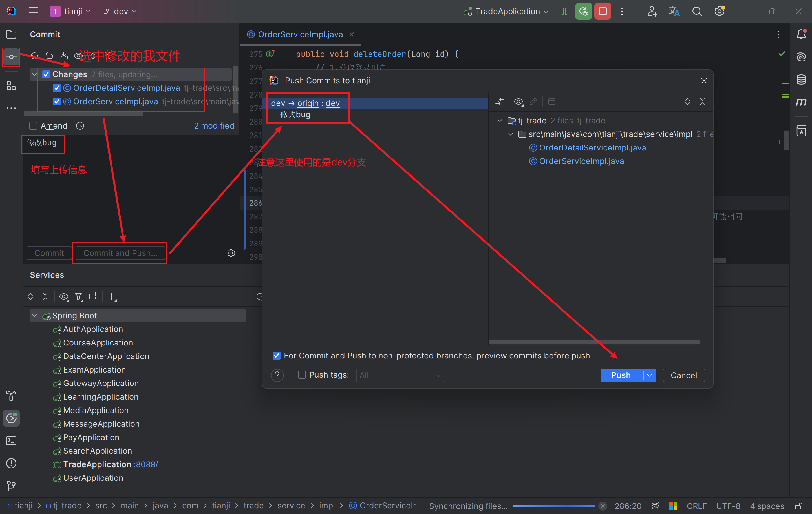Screen dimensions: 812x514
Task: Open the Maven tool window icon
Action: [801, 102]
